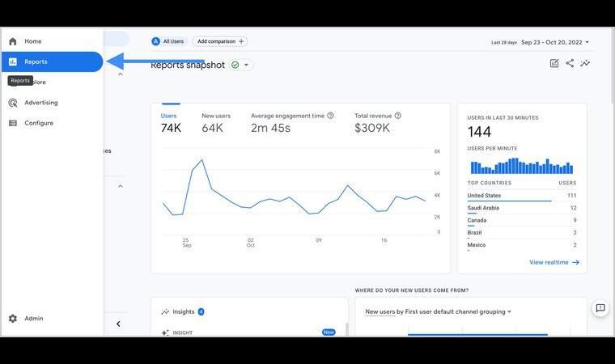
Task: Open Admin settings
Action: [x=52, y=318]
